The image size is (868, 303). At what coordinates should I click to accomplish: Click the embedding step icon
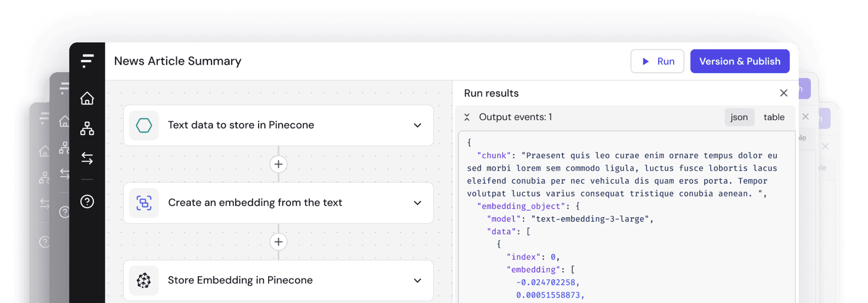point(144,203)
